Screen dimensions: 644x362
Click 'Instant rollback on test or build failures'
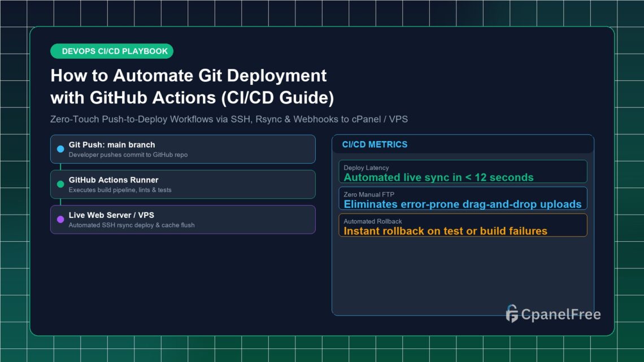click(x=445, y=230)
